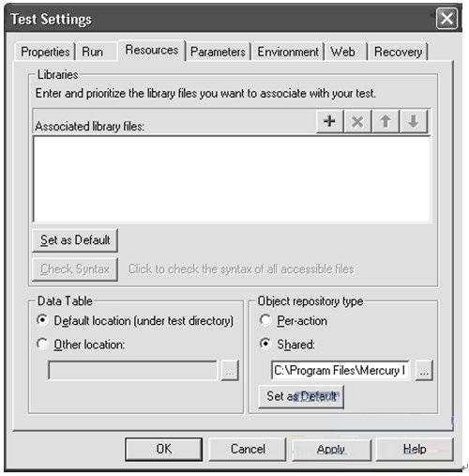Close the Test Settings dialog
This screenshot has height=476, width=469.
[446, 19]
